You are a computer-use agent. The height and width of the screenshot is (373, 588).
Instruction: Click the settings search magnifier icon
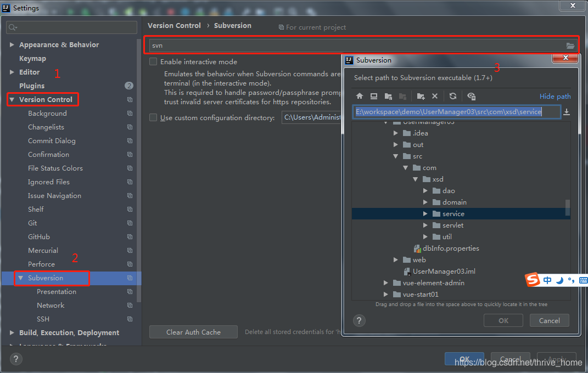13,27
